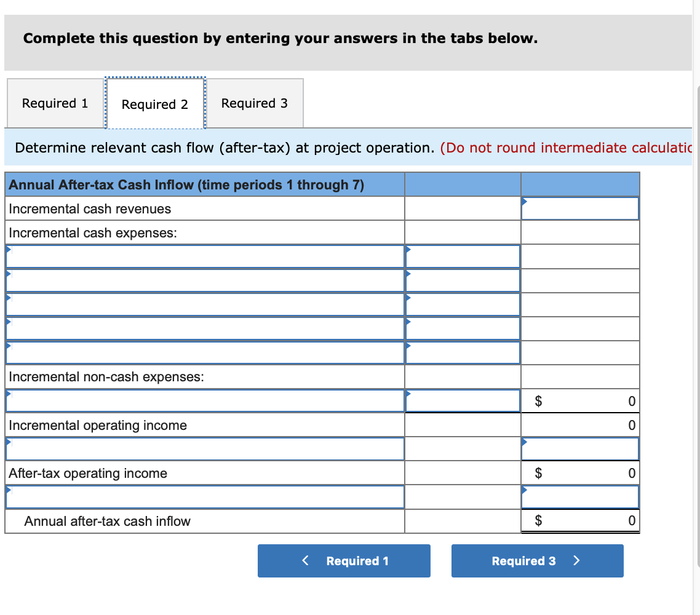
Task: Select the amount field beside the income adjustment row
Action: (x=579, y=448)
